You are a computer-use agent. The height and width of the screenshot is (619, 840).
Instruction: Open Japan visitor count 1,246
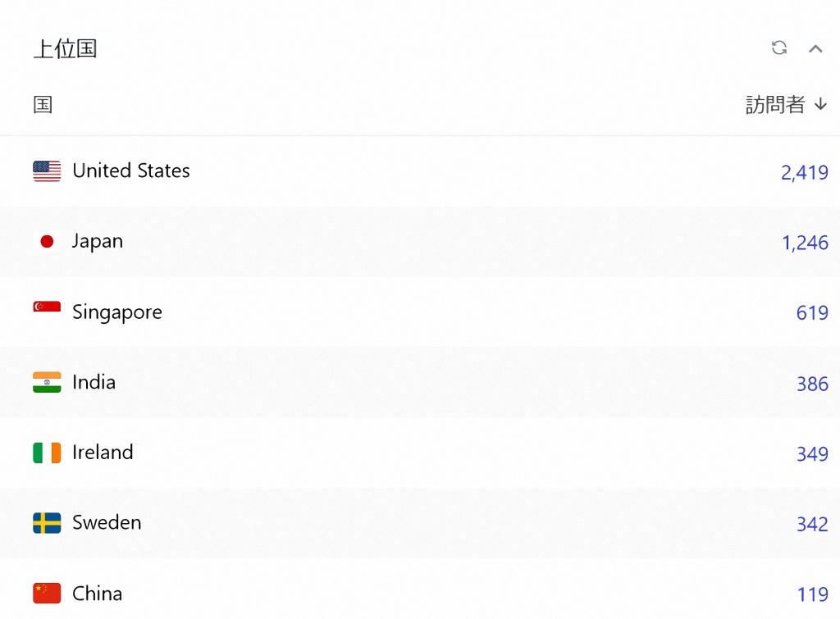pos(804,243)
